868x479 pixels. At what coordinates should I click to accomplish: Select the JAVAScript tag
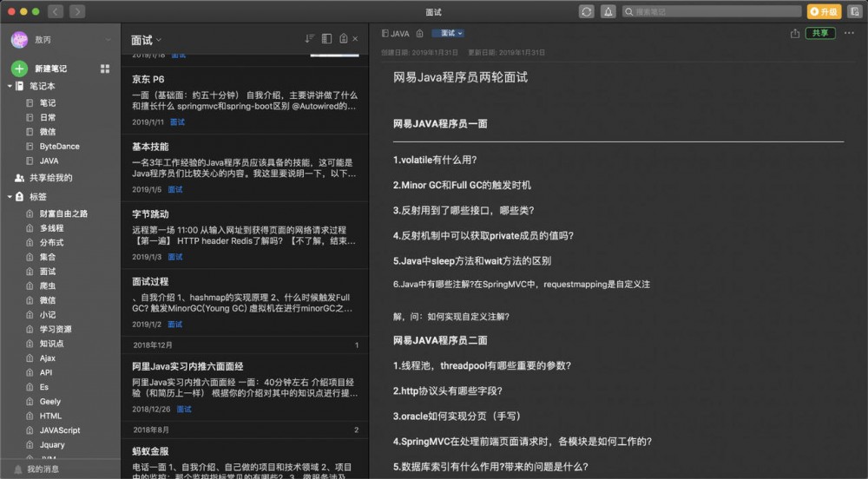click(61, 430)
